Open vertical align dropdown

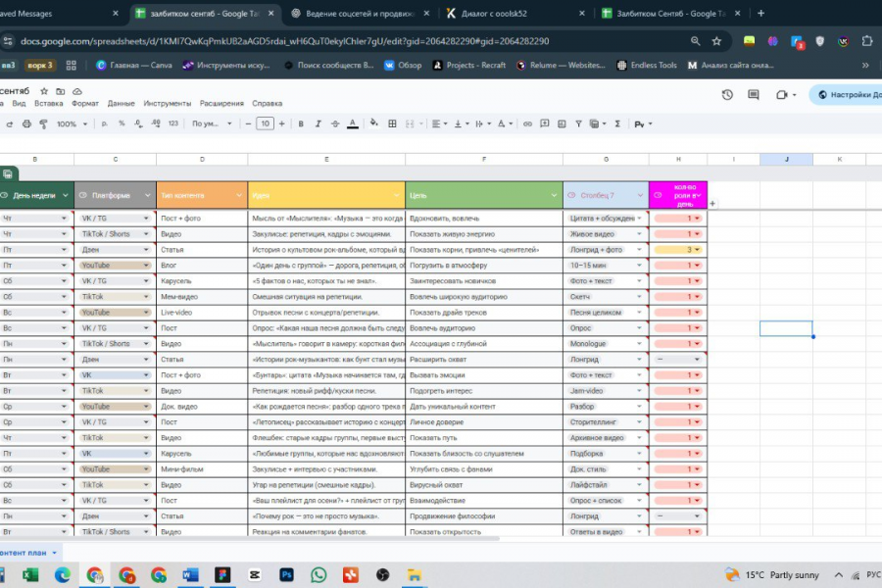(x=462, y=123)
